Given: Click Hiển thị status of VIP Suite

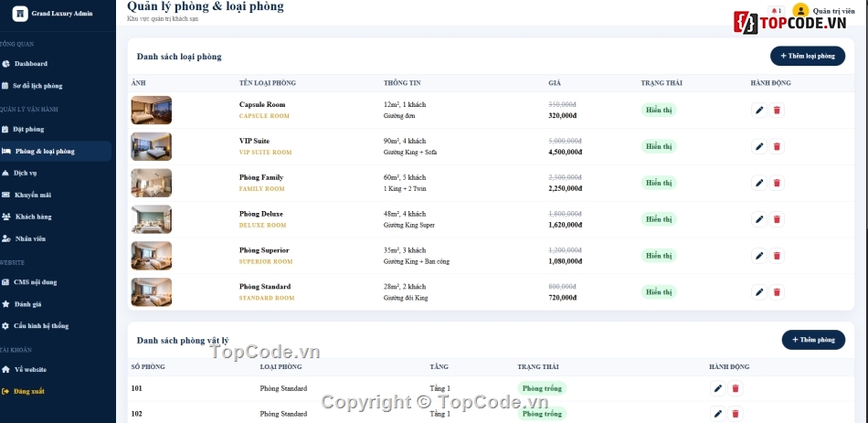Looking at the screenshot, I should coord(659,147).
